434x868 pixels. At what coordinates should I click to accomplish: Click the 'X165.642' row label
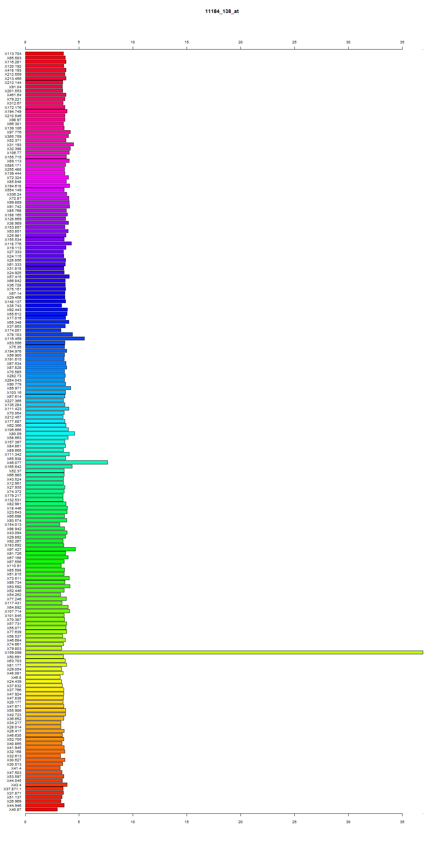click(13, 467)
